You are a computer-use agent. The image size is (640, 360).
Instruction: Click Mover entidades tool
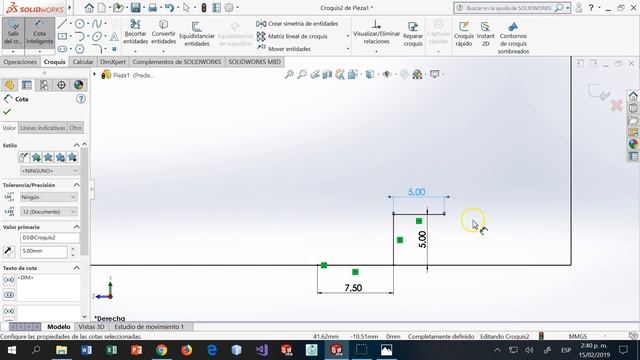click(x=284, y=49)
